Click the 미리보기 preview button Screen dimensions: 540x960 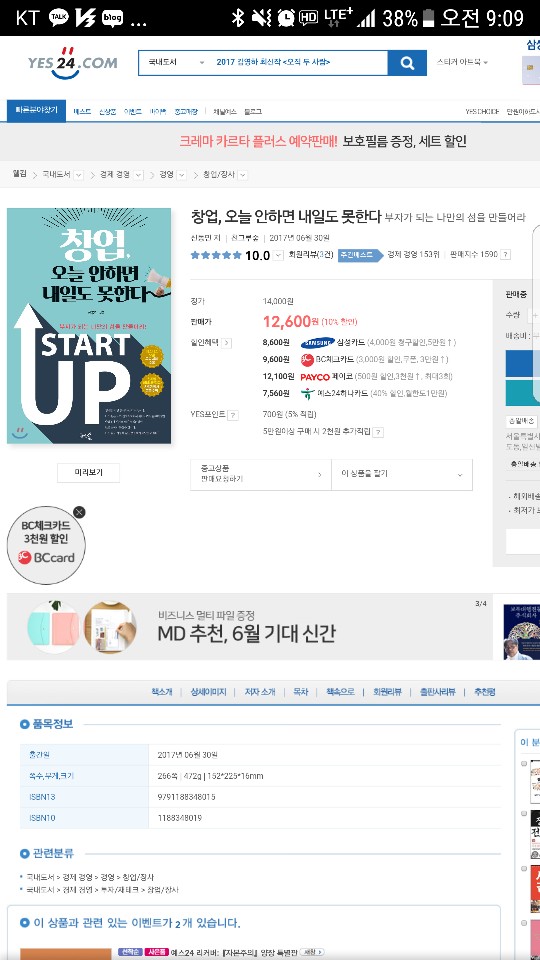pyautogui.click(x=89, y=473)
